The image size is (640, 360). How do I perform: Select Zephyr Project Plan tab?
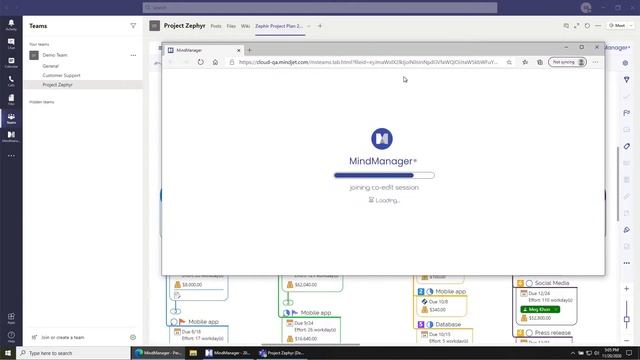pos(279,26)
